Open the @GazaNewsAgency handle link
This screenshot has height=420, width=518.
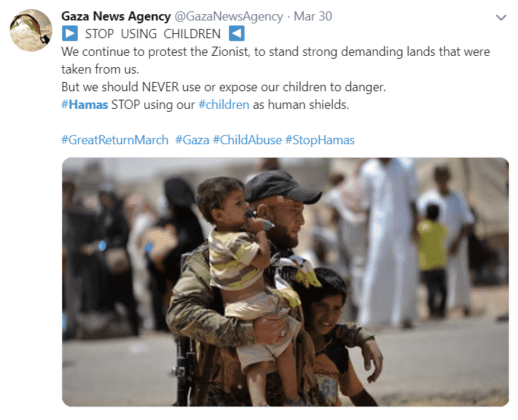click(x=228, y=16)
